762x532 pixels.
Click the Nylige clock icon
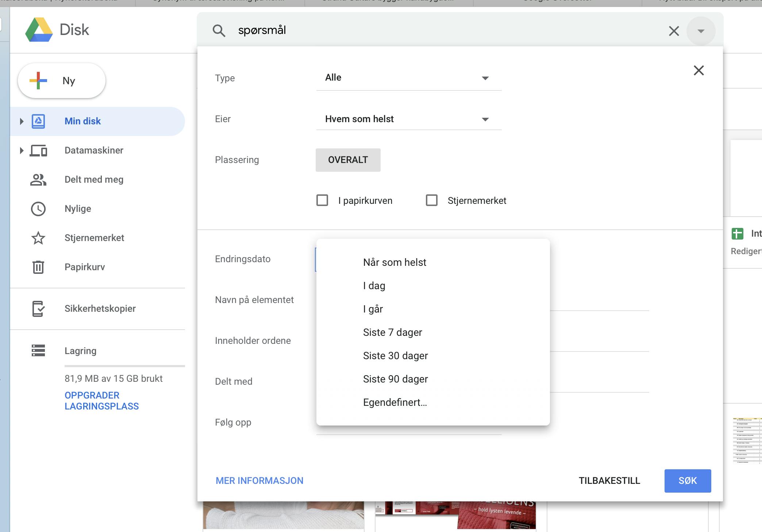click(38, 209)
